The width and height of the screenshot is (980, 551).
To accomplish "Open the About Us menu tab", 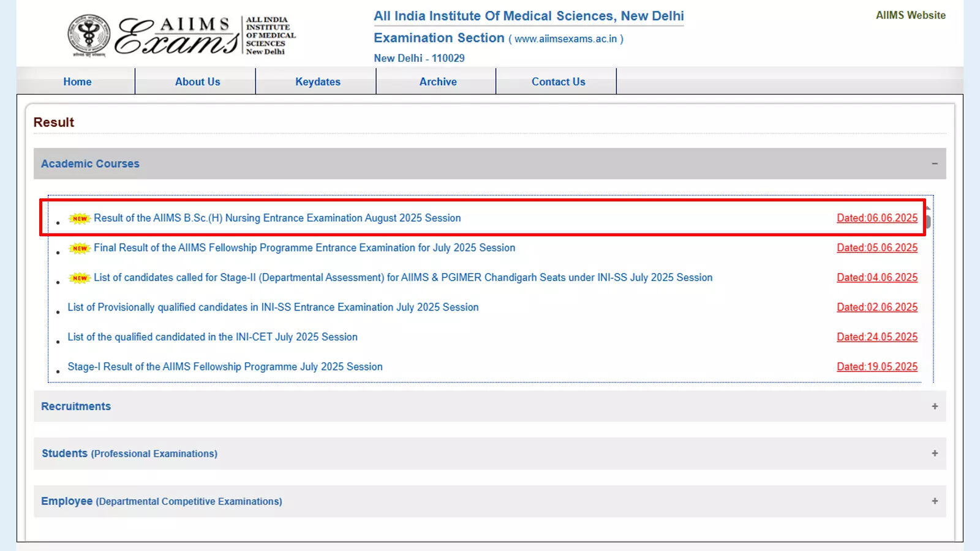I will 197,81.
